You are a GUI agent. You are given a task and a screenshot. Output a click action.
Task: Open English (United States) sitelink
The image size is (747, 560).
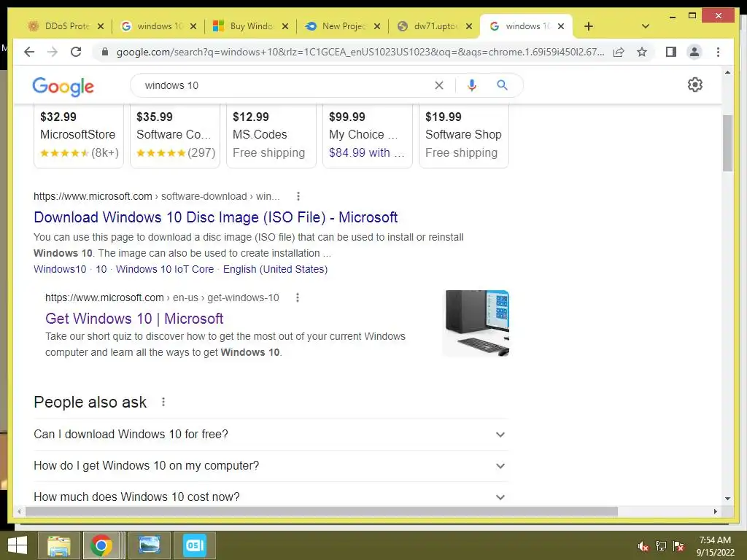coord(275,269)
